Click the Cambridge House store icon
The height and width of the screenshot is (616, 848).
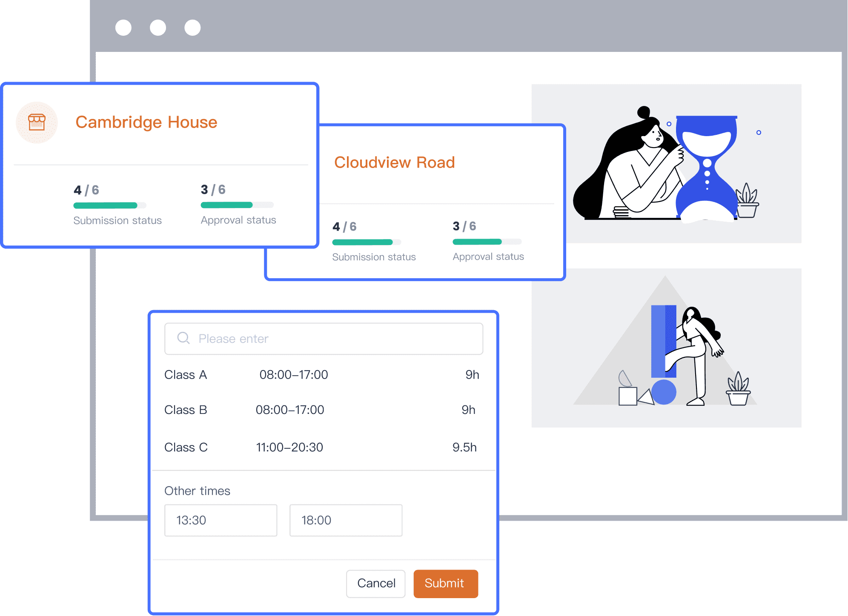coord(37,123)
